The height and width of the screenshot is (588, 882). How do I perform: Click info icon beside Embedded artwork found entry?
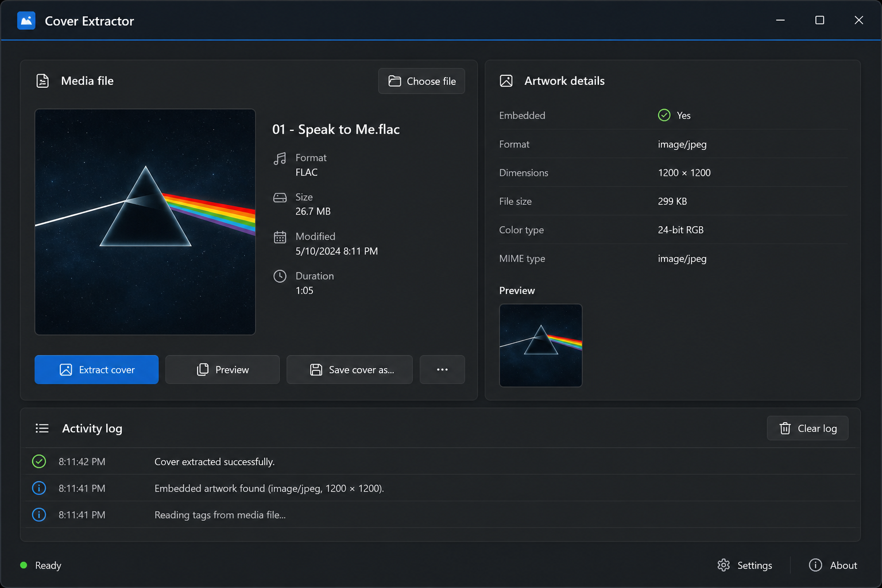click(39, 488)
